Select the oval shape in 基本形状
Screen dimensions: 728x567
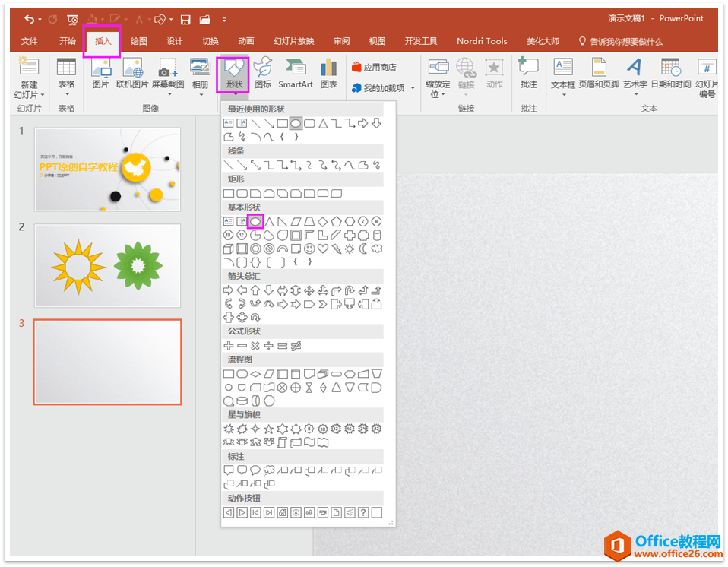click(255, 222)
